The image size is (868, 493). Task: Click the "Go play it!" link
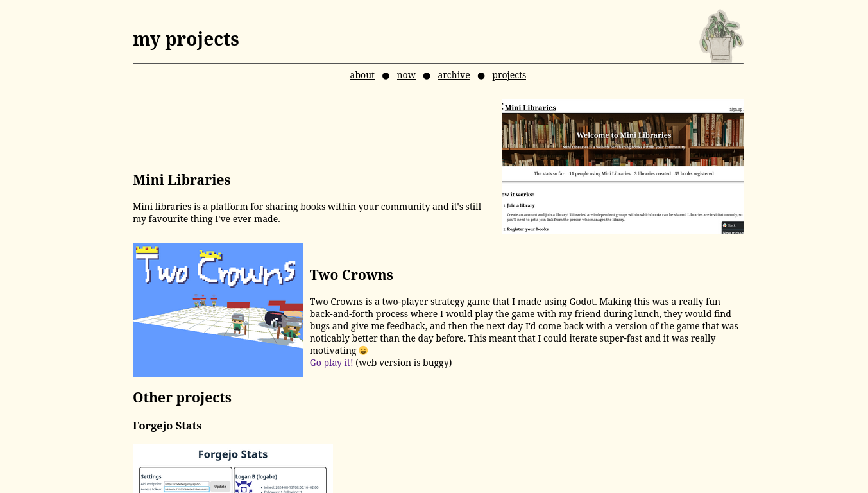pos(331,363)
